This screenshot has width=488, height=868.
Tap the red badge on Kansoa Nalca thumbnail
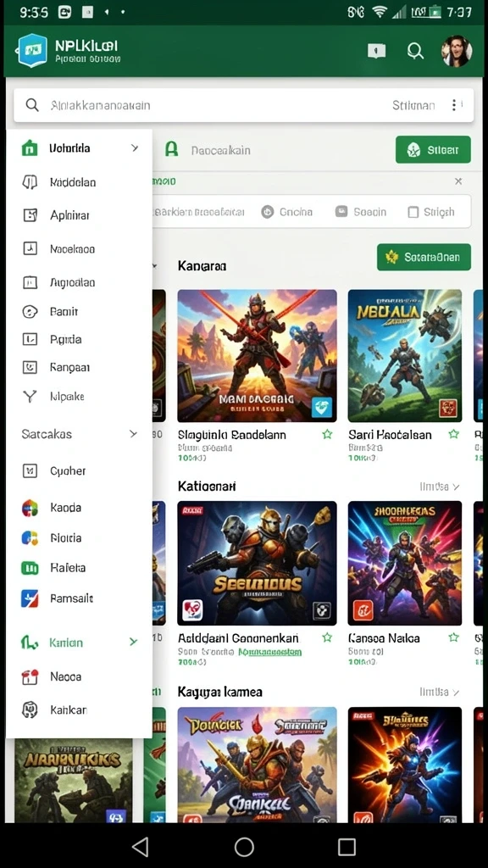click(x=363, y=611)
